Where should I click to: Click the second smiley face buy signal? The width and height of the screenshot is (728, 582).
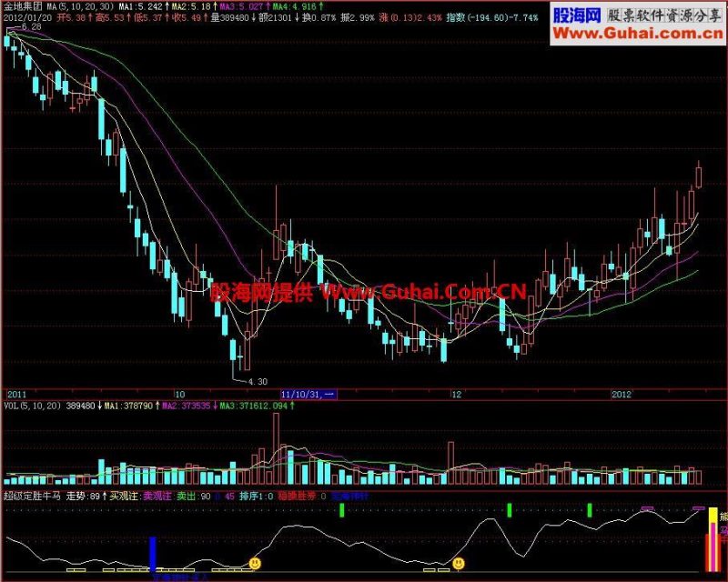point(459,564)
